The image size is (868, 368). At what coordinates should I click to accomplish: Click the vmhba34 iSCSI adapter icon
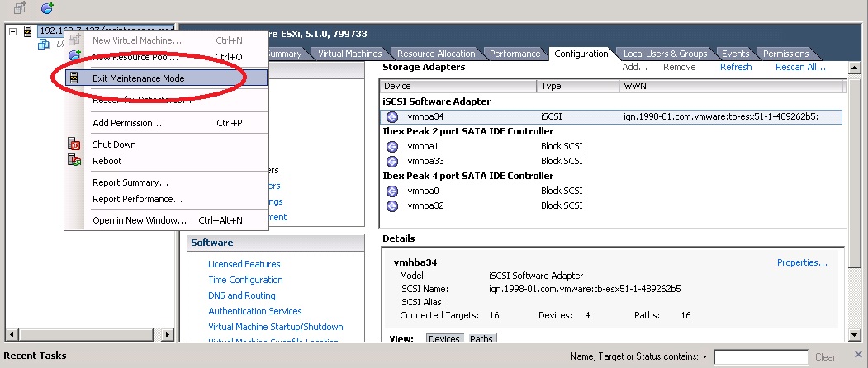point(392,117)
